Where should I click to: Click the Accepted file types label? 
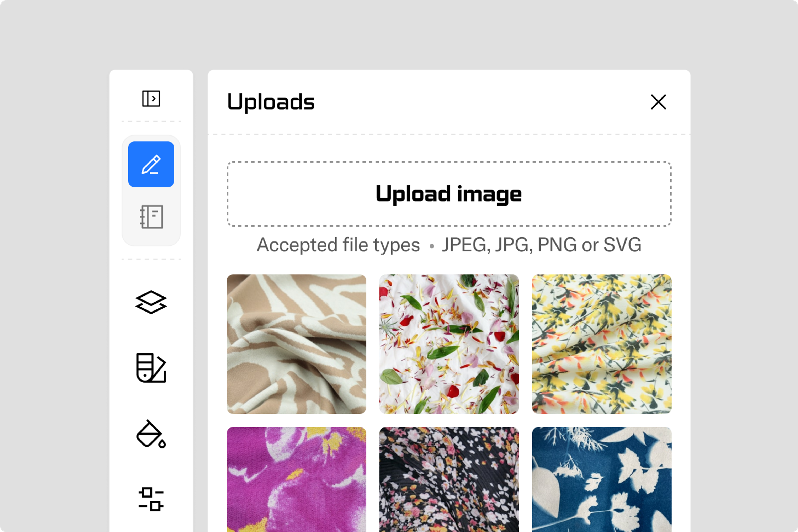click(x=338, y=245)
